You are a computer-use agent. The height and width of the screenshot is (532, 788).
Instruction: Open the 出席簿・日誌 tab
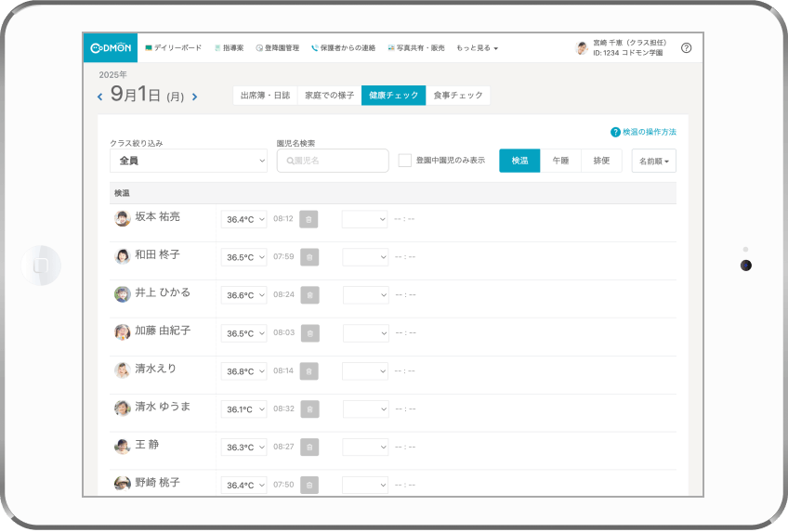[x=265, y=96]
